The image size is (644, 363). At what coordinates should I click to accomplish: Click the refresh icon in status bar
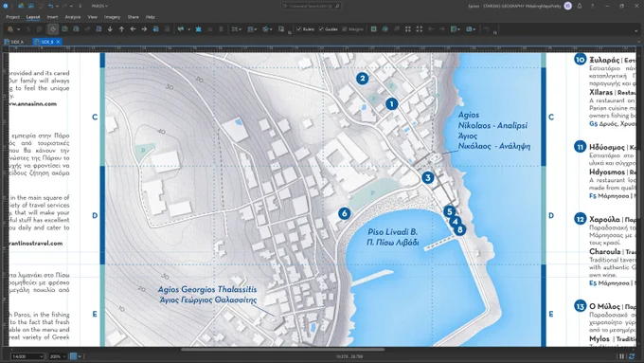[632, 356]
